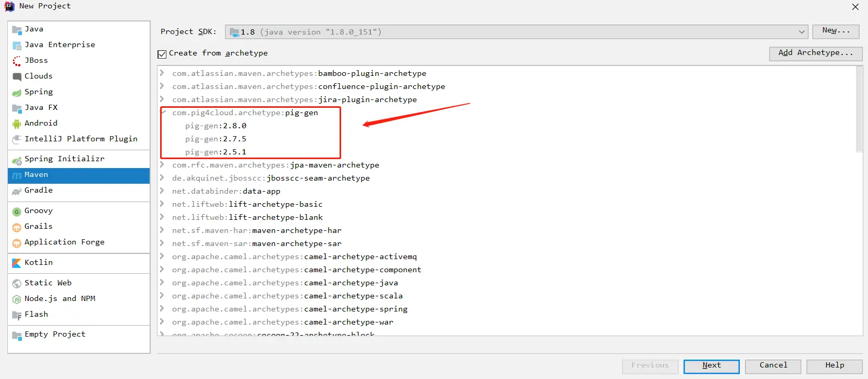
Task: Click the Java project type icon
Action: [17, 30]
